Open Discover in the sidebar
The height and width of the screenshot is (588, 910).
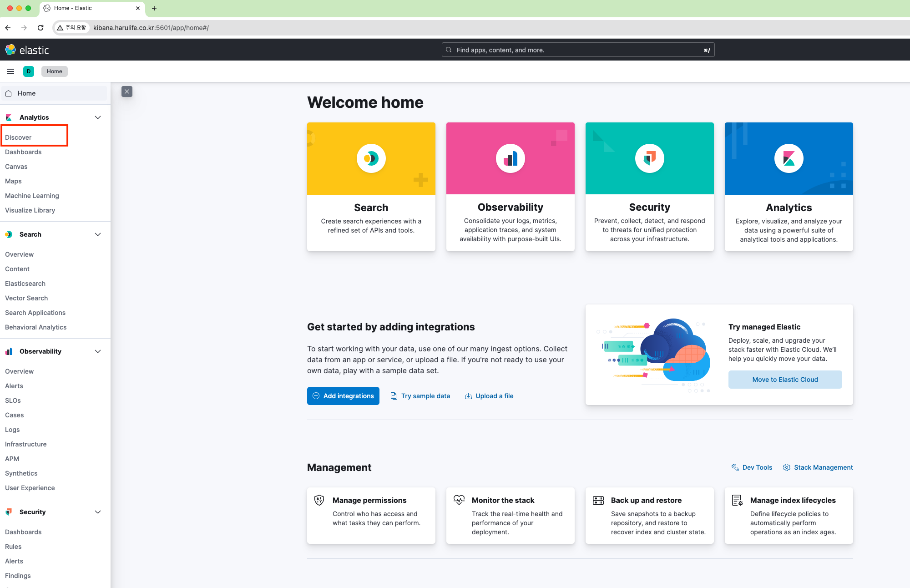(x=18, y=137)
